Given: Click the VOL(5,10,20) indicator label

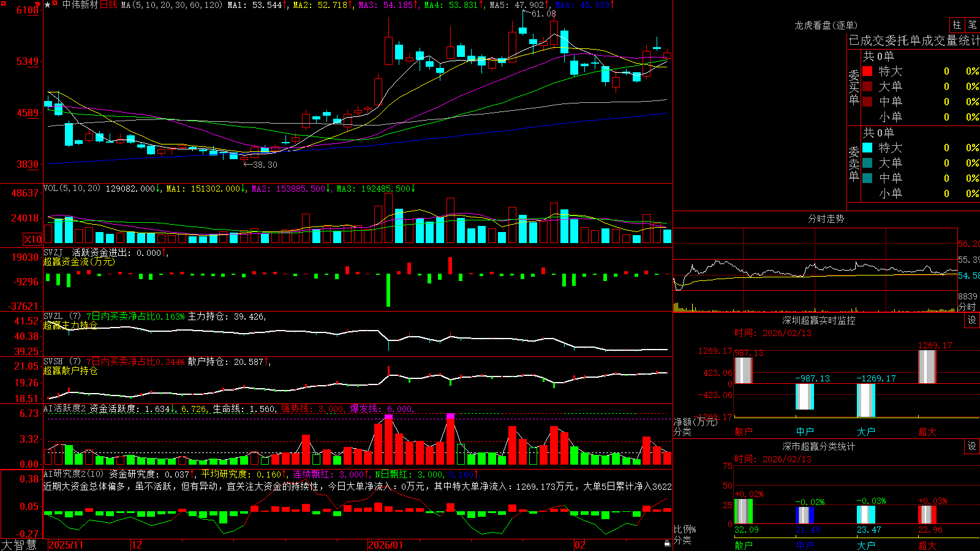Looking at the screenshot, I should (72, 188).
